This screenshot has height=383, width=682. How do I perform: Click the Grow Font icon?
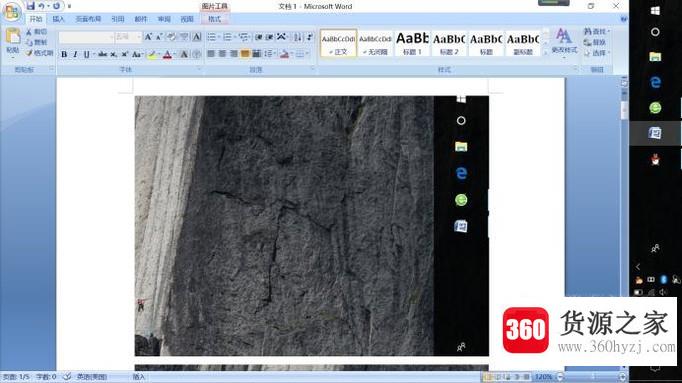[148, 37]
